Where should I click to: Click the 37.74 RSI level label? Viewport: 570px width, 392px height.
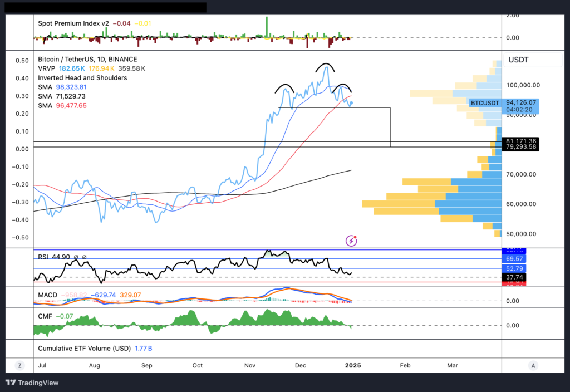(x=513, y=277)
